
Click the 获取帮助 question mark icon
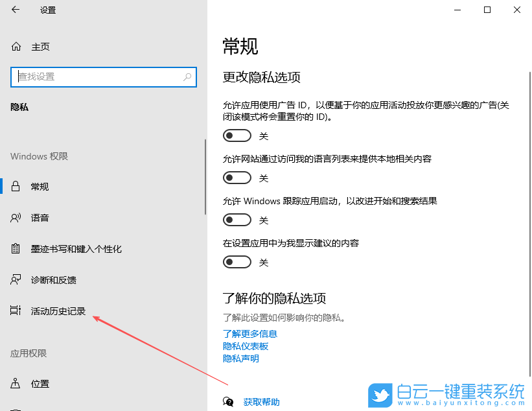pos(228,402)
